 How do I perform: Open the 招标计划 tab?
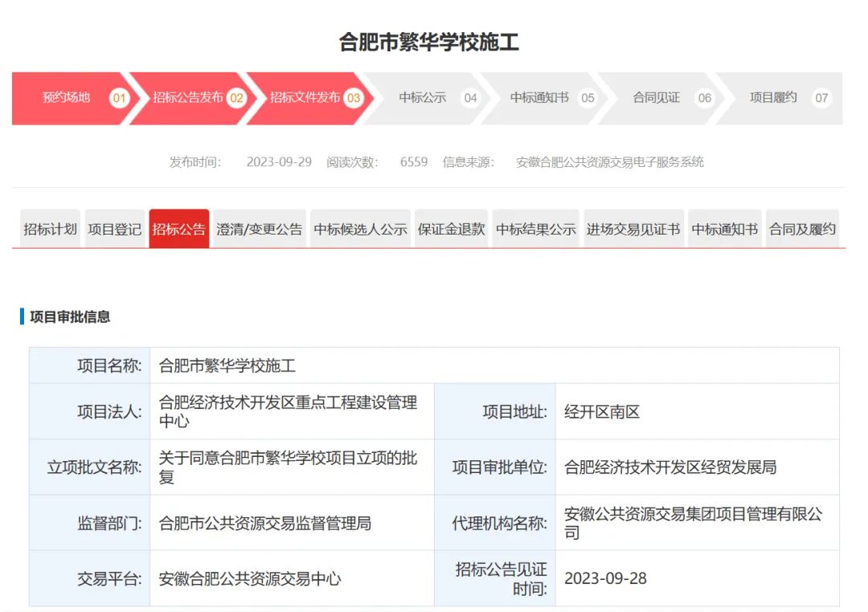[50, 229]
